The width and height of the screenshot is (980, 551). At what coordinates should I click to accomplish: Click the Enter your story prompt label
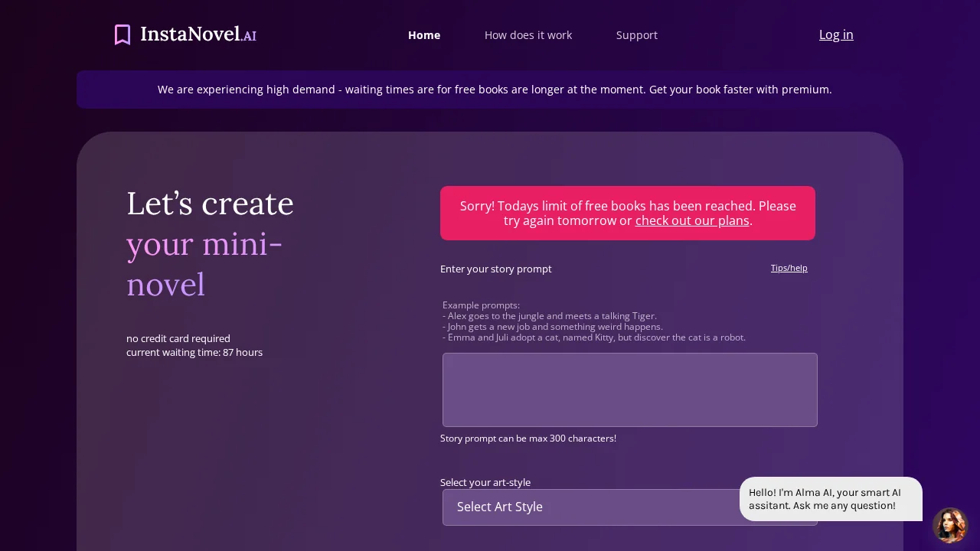(495, 269)
